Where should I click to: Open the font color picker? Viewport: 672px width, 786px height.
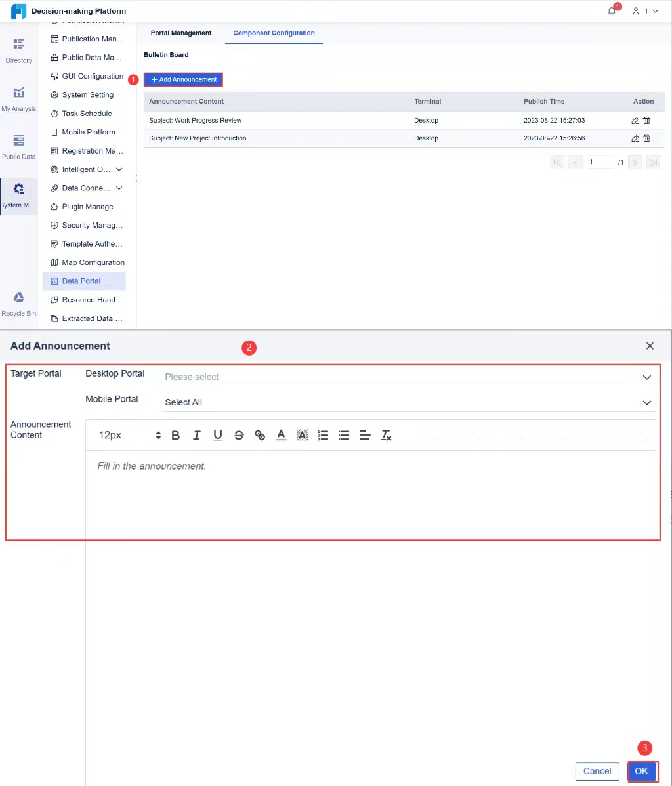tap(281, 435)
